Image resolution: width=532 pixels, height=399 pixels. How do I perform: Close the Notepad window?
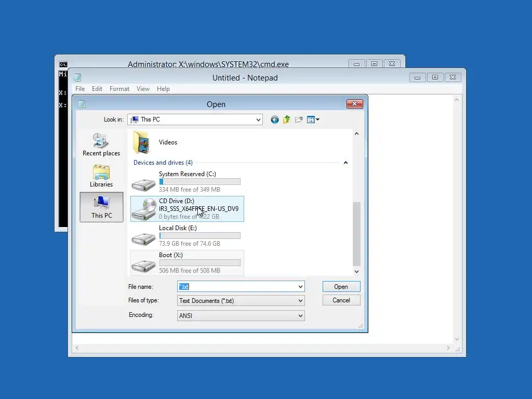point(453,78)
